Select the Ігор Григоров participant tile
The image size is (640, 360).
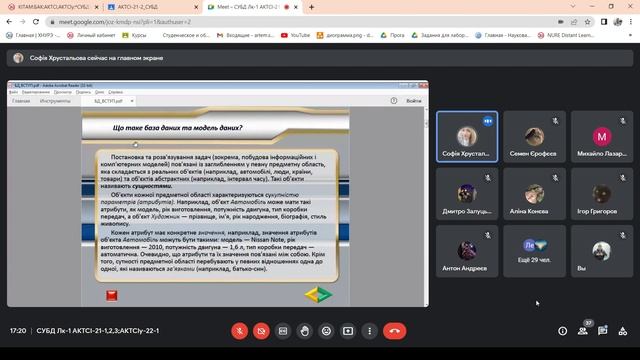click(602, 194)
